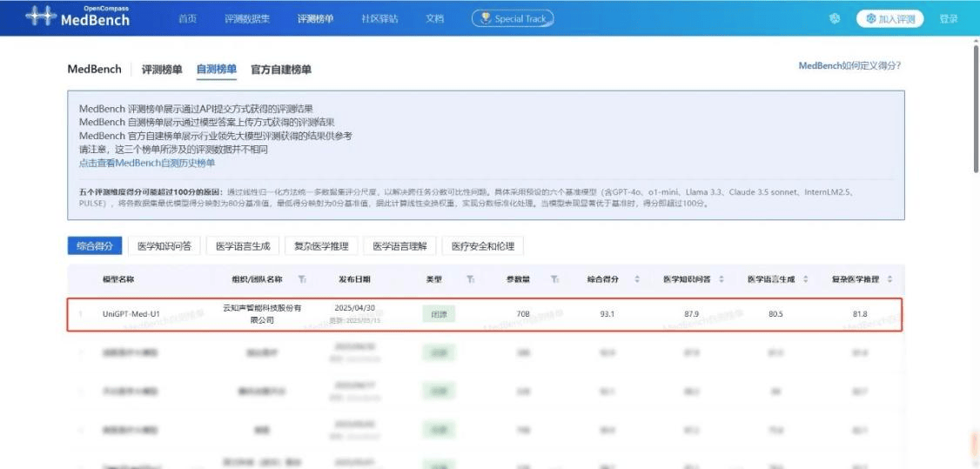
Task: Sort by 医学知识问答 column sort arrows
Action: pyautogui.click(x=722, y=279)
